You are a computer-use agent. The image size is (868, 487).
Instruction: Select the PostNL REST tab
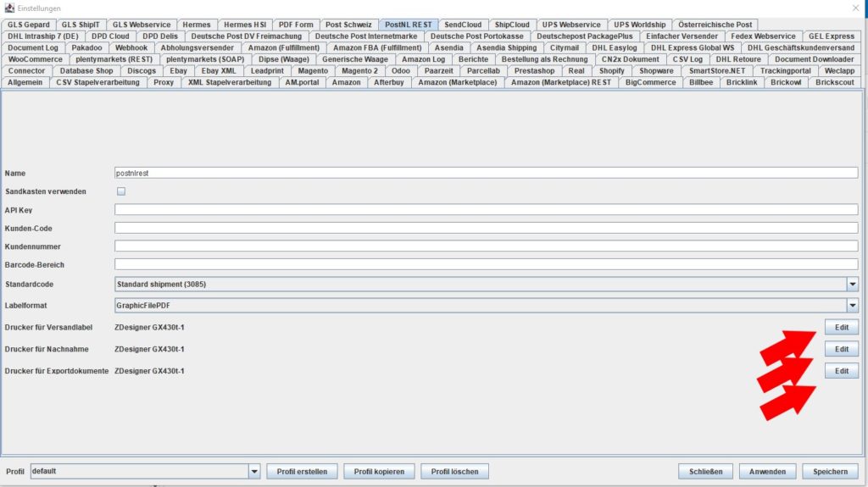(409, 25)
